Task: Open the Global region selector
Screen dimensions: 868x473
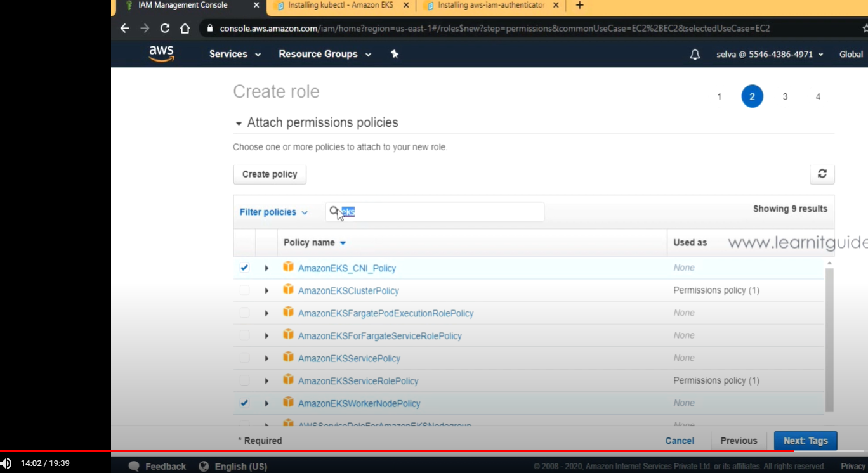Action: [x=851, y=55]
